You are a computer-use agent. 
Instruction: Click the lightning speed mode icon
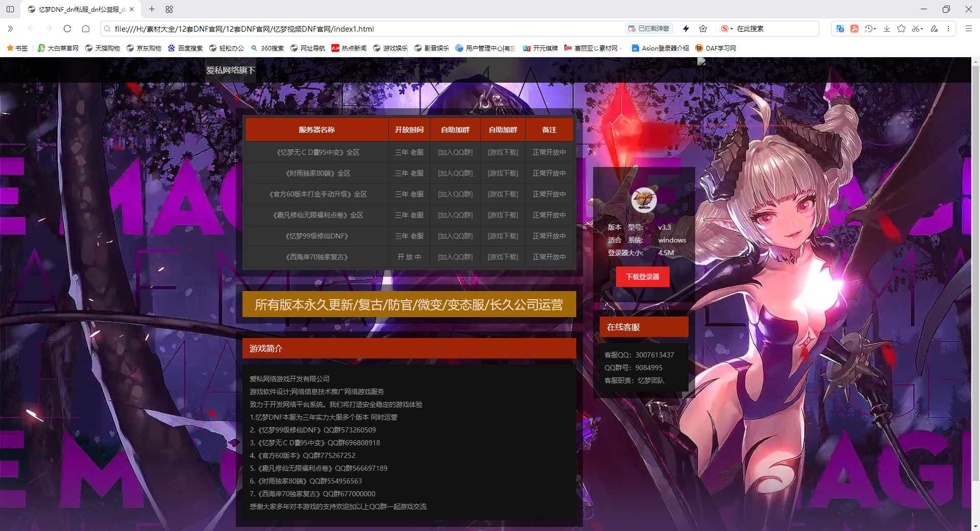click(x=686, y=29)
